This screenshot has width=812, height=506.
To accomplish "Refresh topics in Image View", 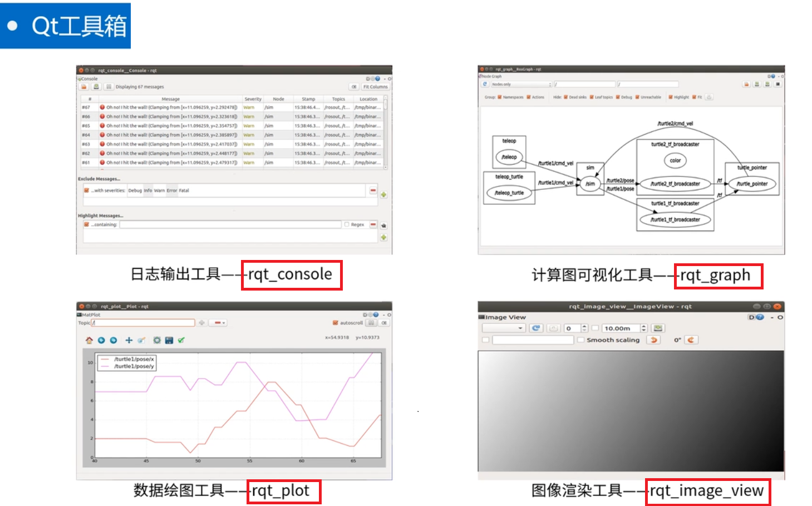I will pos(536,328).
